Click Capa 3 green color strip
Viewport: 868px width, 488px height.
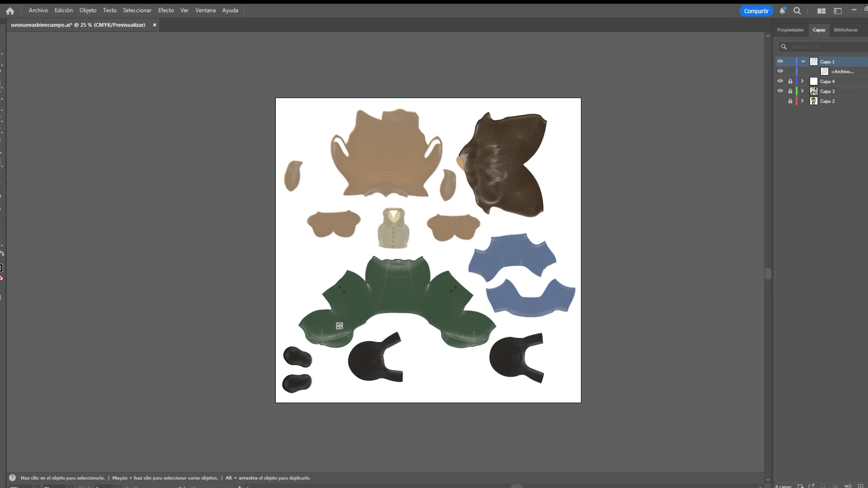click(x=797, y=91)
